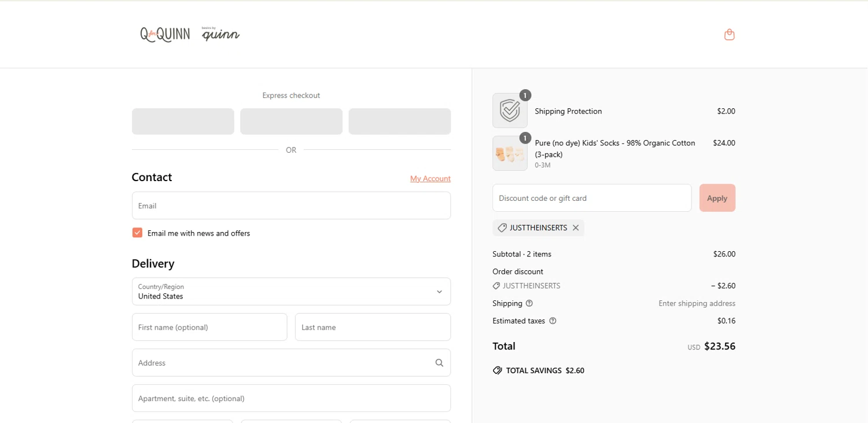Click the basics by quinn logo
The height and width of the screenshot is (423, 868).
tap(220, 34)
